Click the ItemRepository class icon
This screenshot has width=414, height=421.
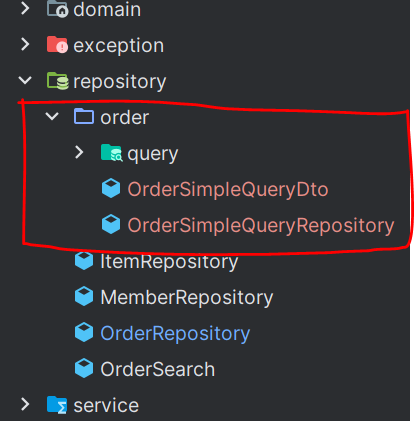(x=84, y=260)
